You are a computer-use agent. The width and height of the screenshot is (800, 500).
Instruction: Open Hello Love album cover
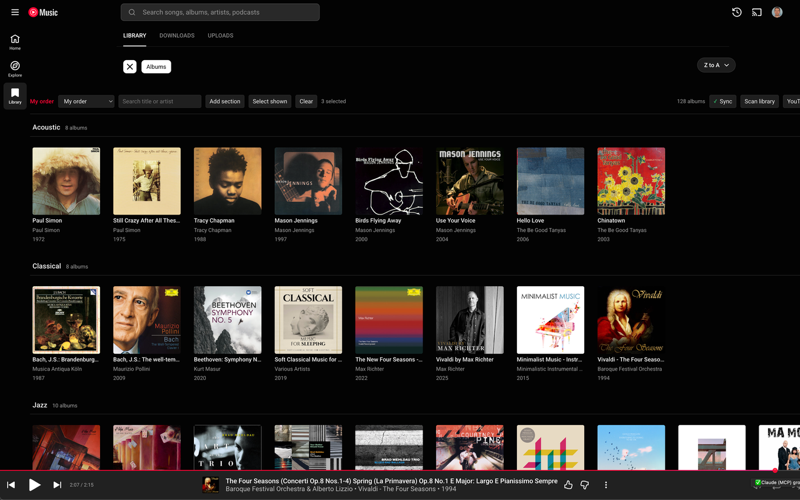click(x=551, y=181)
